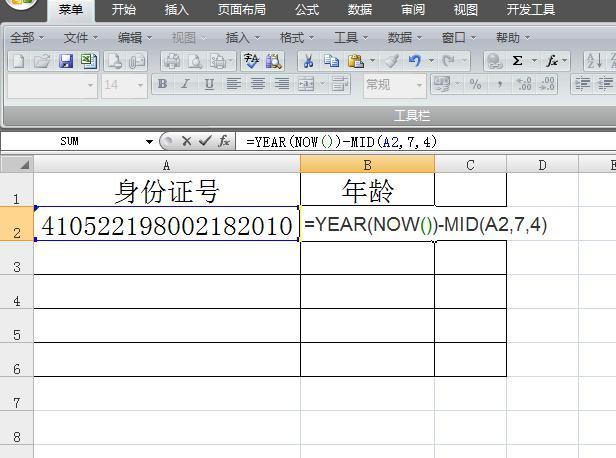Open the 编辑 menu
This screenshot has height=458, width=616.
coord(135,38)
